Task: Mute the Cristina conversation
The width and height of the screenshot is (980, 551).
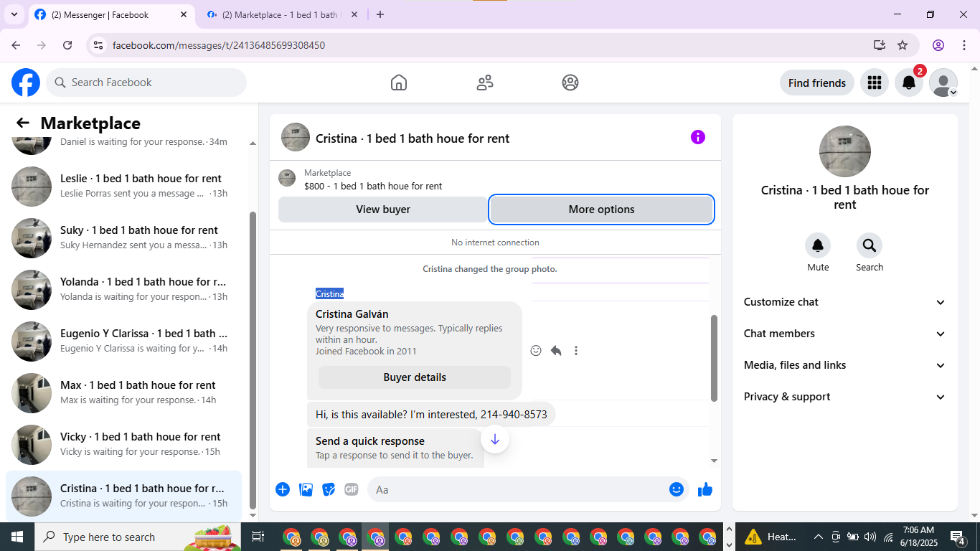Action: [818, 246]
